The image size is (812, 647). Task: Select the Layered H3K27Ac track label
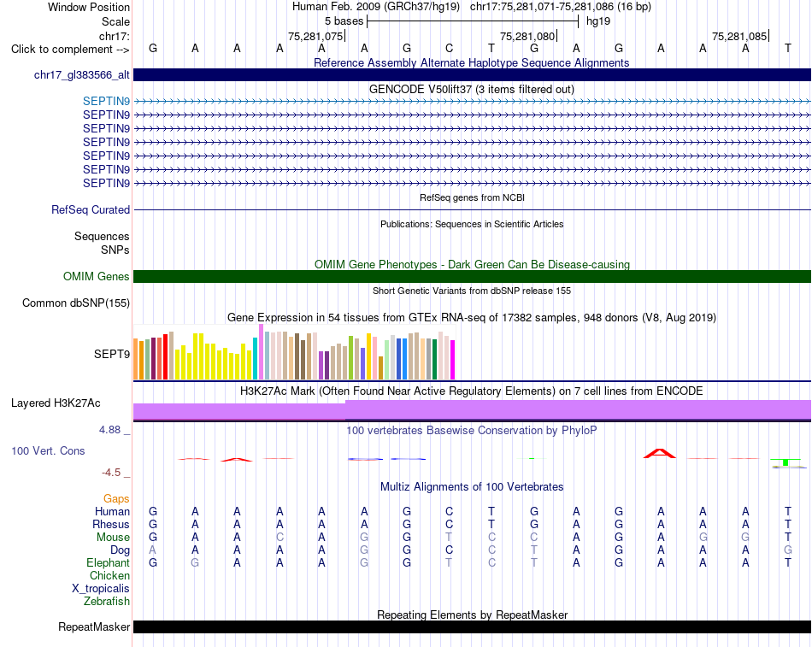click(x=56, y=403)
